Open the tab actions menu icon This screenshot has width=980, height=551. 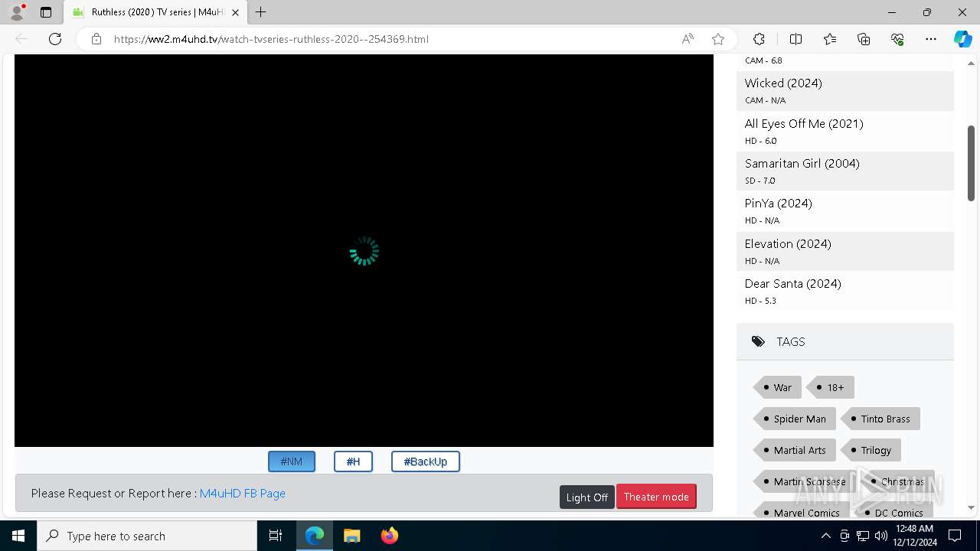46,12
